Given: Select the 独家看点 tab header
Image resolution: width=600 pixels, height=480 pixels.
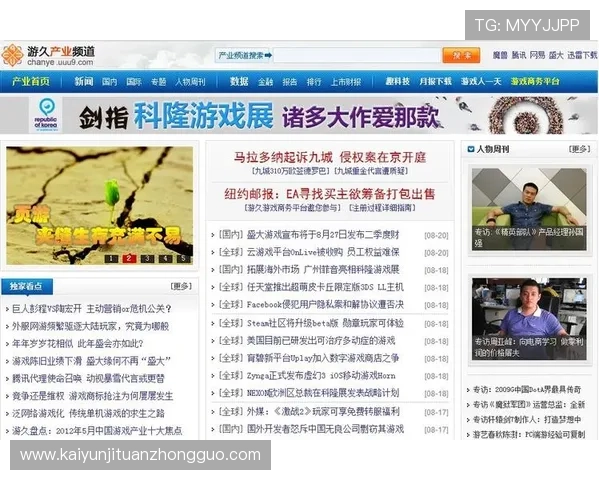Looking at the screenshot, I should (27, 286).
